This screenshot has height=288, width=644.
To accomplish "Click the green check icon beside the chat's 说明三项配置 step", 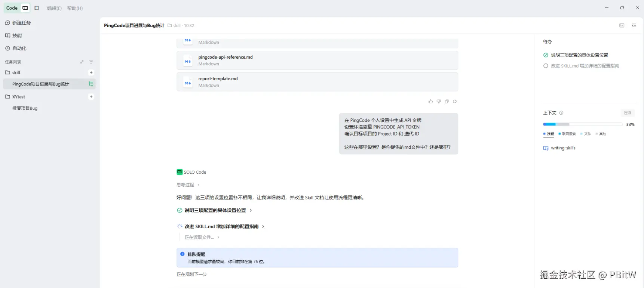I will click(x=180, y=210).
